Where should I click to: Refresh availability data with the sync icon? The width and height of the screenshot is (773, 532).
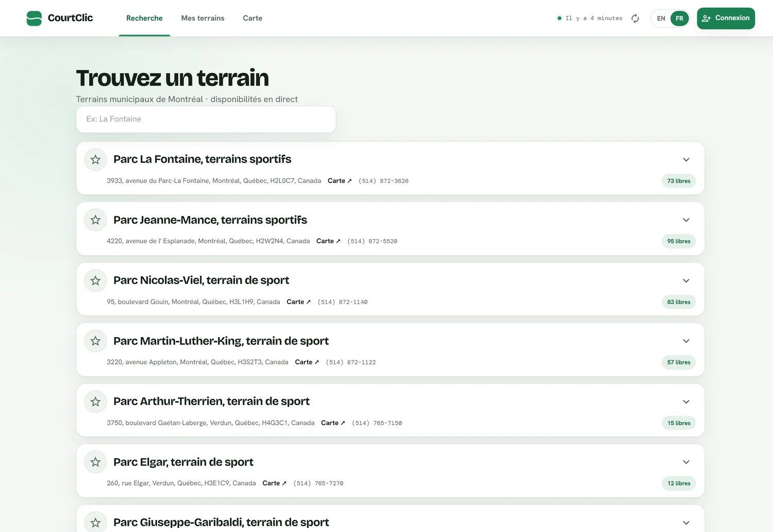635,19
